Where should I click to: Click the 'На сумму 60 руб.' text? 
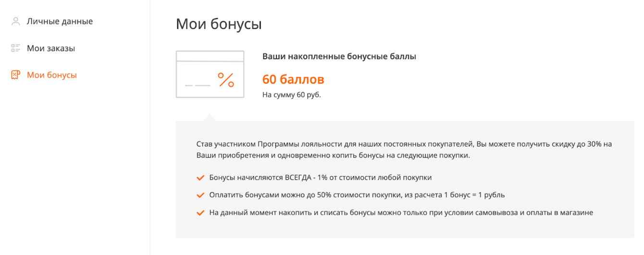291,95
